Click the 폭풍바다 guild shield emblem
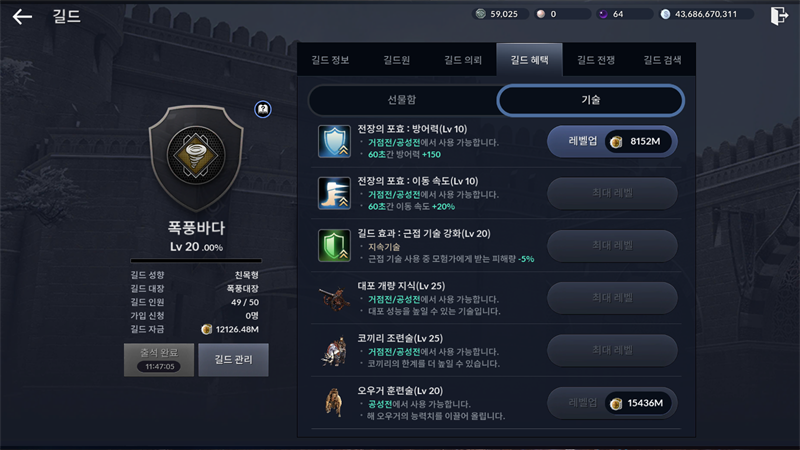 click(x=196, y=158)
